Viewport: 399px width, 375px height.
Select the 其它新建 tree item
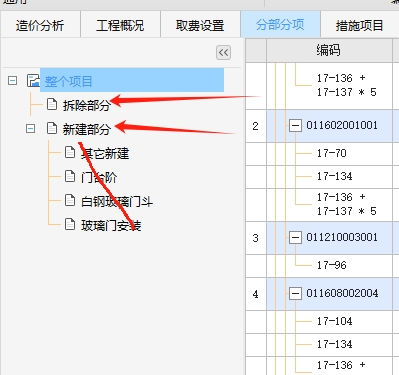coord(105,153)
